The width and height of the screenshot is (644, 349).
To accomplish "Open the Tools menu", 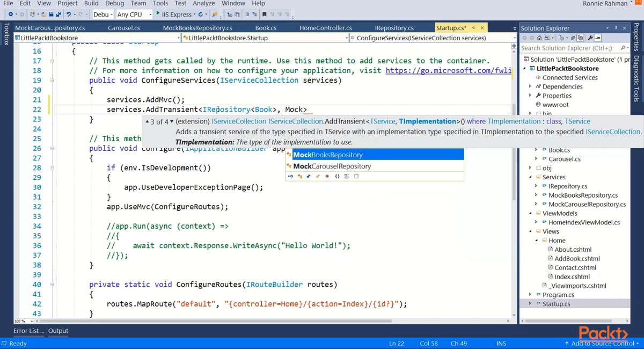I will (160, 3).
